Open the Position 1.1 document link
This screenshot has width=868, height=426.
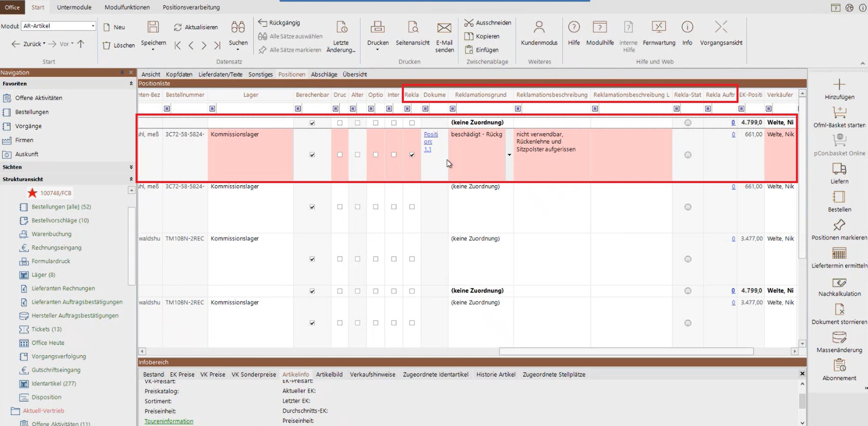point(430,142)
